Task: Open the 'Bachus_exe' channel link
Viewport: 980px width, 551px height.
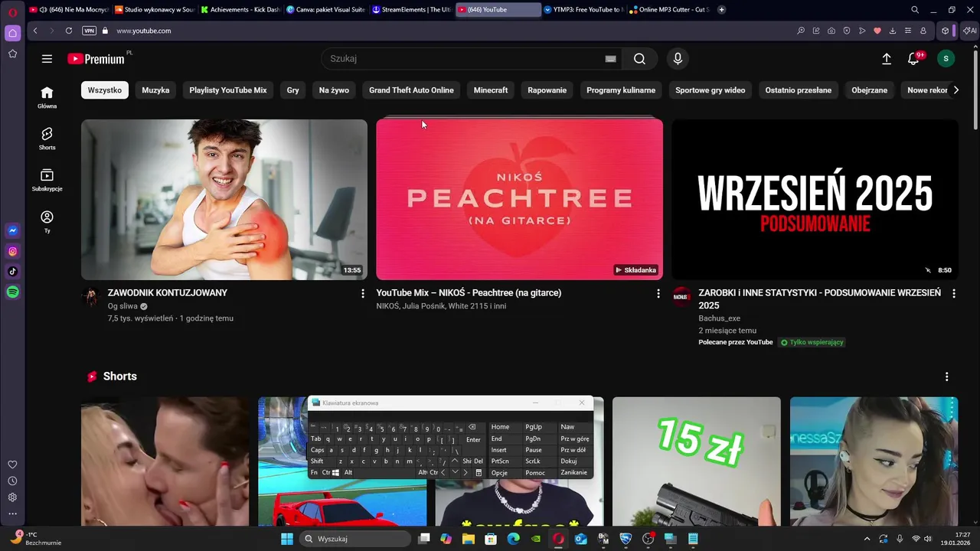Action: (x=720, y=318)
